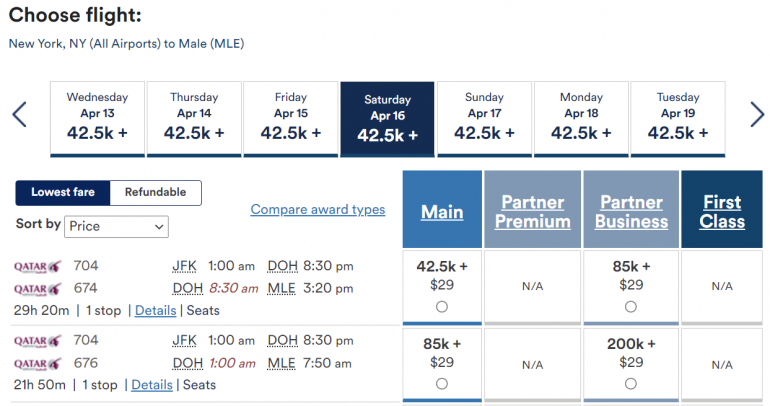
Task: Open the Compare award types link
Action: 317,210
